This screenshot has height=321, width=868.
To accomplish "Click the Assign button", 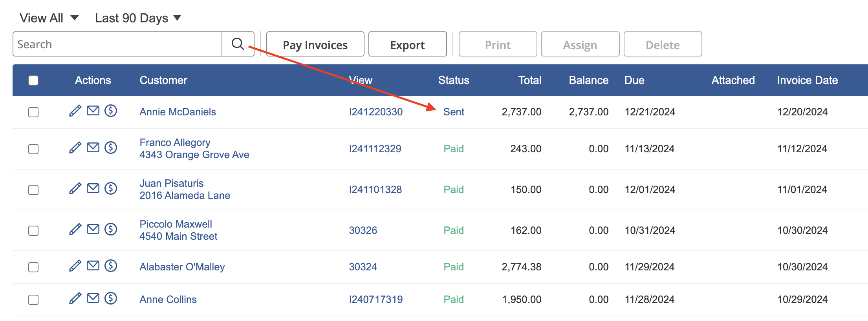I will [580, 44].
